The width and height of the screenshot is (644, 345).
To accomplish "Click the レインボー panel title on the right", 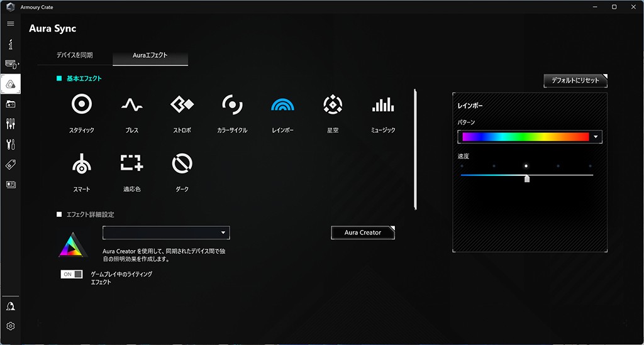I will pyautogui.click(x=470, y=106).
